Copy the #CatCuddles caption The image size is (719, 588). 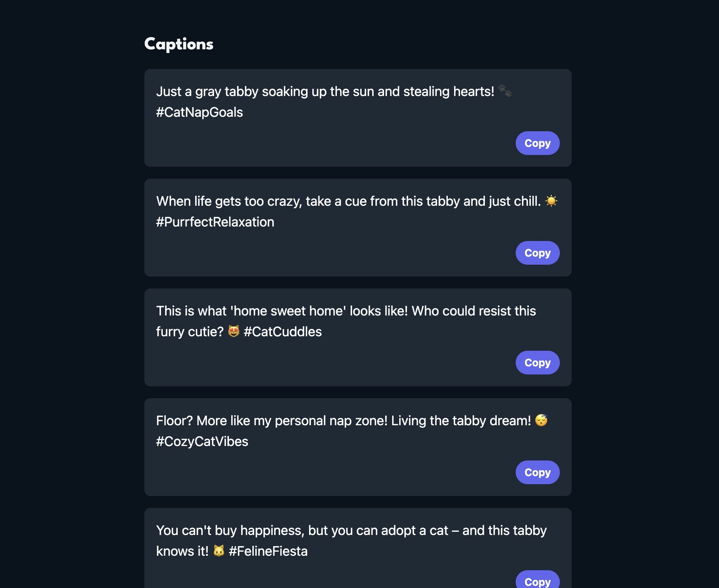(537, 363)
